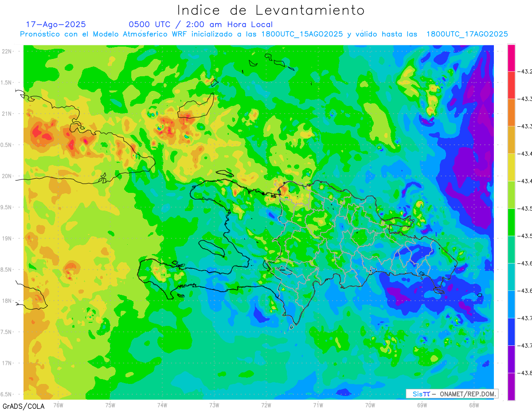
Task: Select the date label '17-Ago-2025'
Action: pyautogui.click(x=56, y=24)
